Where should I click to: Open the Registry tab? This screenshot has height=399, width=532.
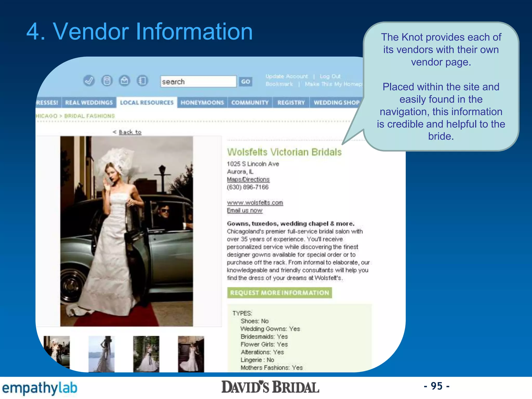[291, 103]
